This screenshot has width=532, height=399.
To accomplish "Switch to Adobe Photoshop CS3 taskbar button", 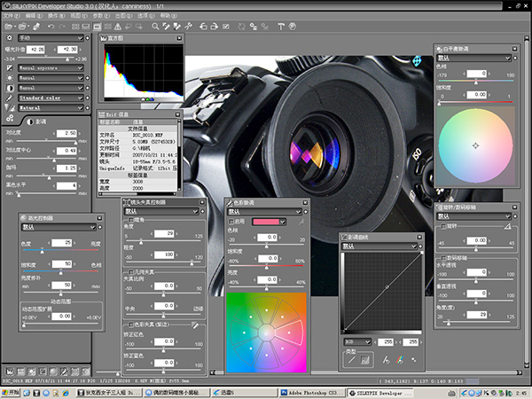I will pyautogui.click(x=312, y=393).
